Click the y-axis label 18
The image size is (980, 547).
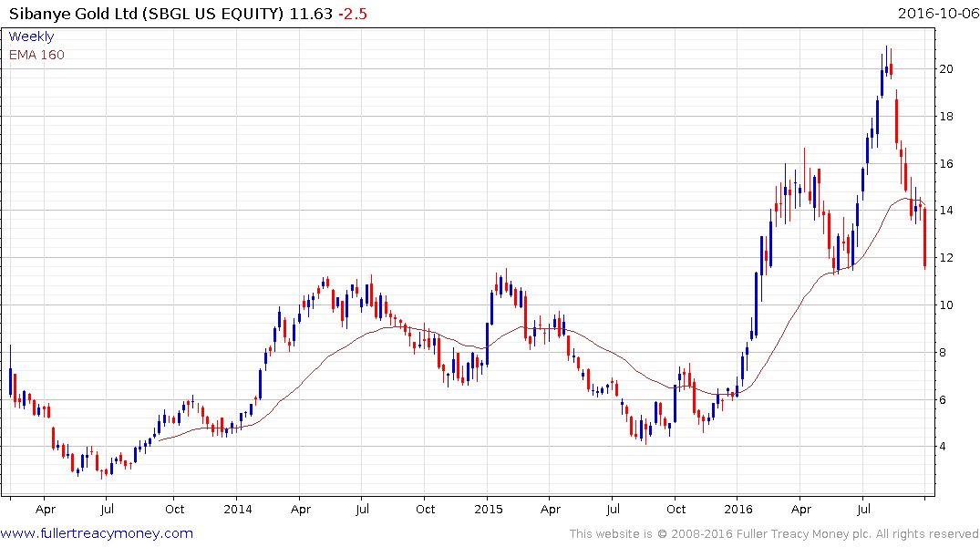click(946, 117)
